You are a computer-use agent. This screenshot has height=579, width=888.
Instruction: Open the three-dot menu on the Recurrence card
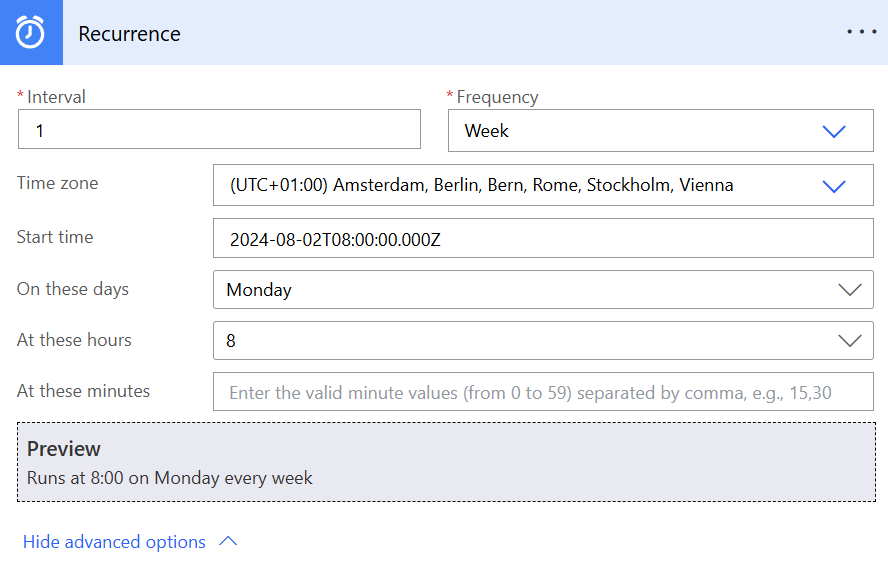861,32
